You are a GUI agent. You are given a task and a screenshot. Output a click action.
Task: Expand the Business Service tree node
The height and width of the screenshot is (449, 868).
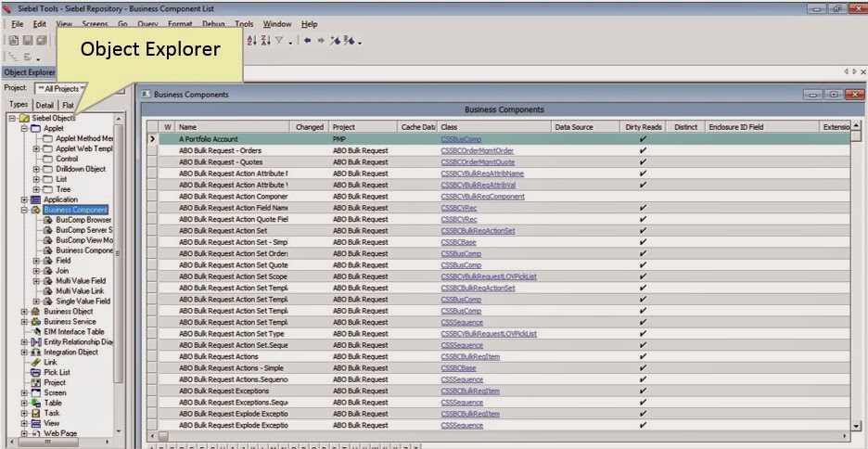click(x=24, y=321)
